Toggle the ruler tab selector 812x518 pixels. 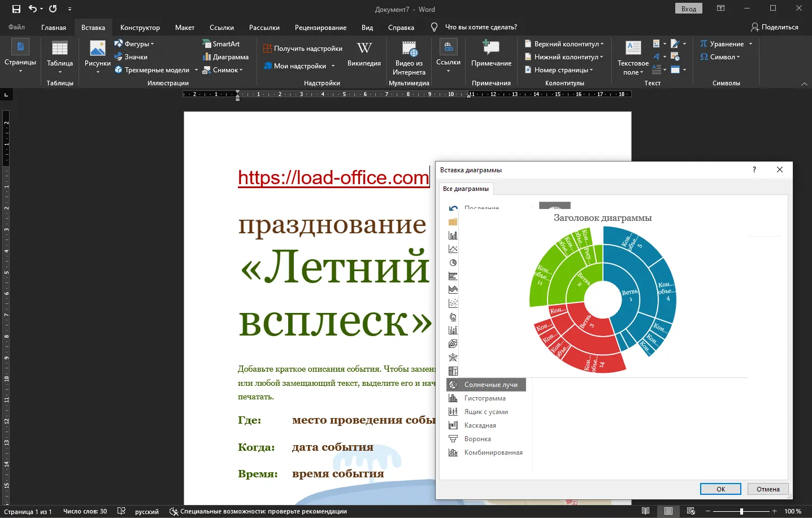point(6,94)
